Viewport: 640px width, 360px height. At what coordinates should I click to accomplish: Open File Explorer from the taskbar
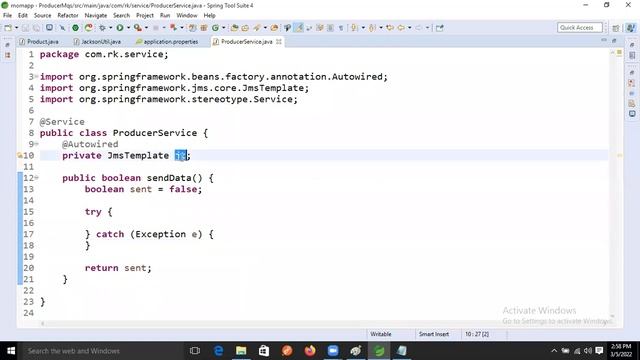pos(241,351)
